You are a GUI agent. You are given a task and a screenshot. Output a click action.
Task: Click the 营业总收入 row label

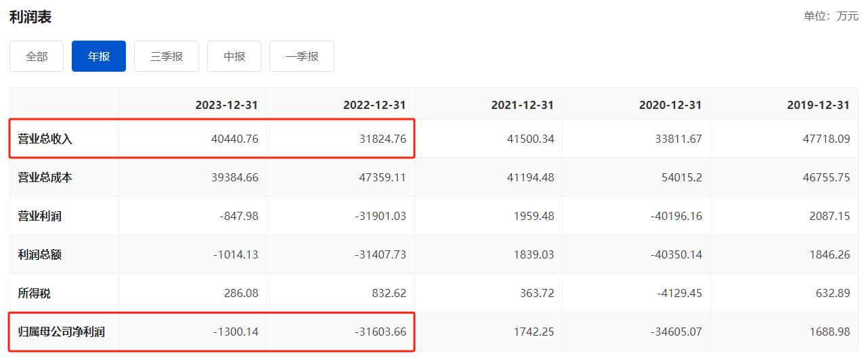(45, 139)
